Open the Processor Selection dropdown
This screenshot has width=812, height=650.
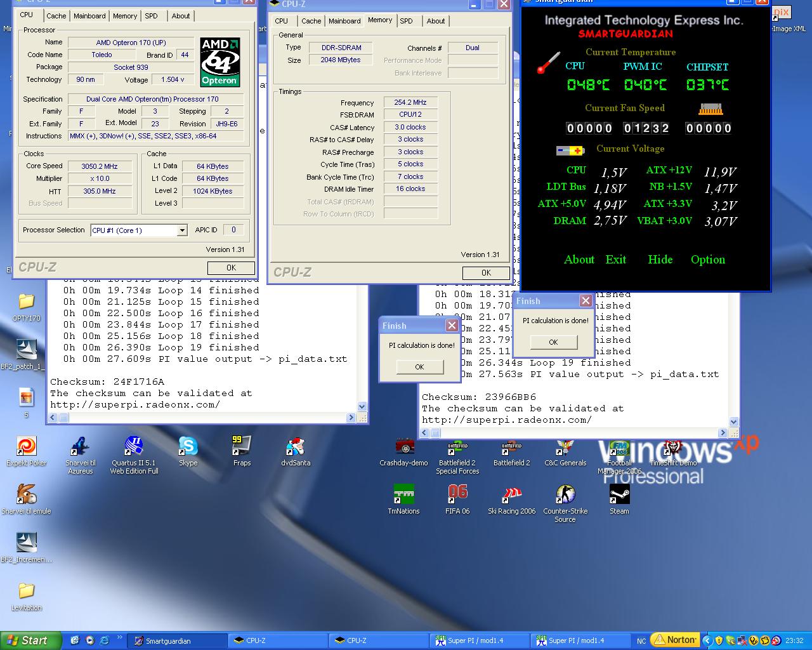(139, 230)
